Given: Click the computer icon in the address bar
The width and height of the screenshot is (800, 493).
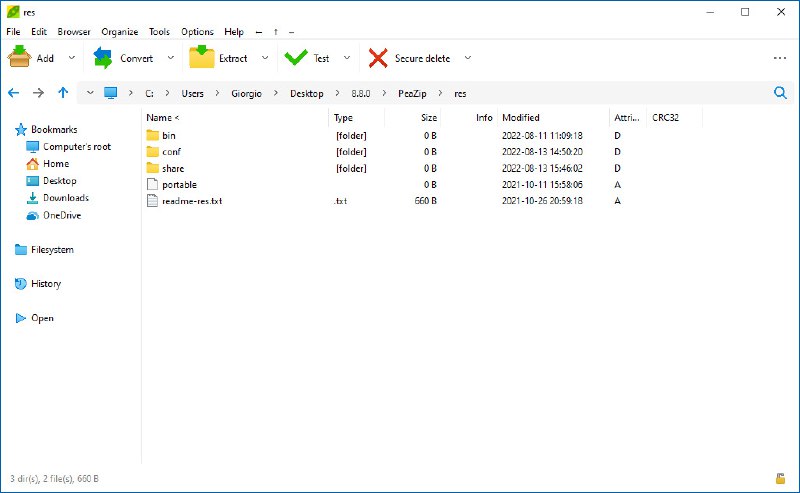Looking at the screenshot, I should click(110, 93).
